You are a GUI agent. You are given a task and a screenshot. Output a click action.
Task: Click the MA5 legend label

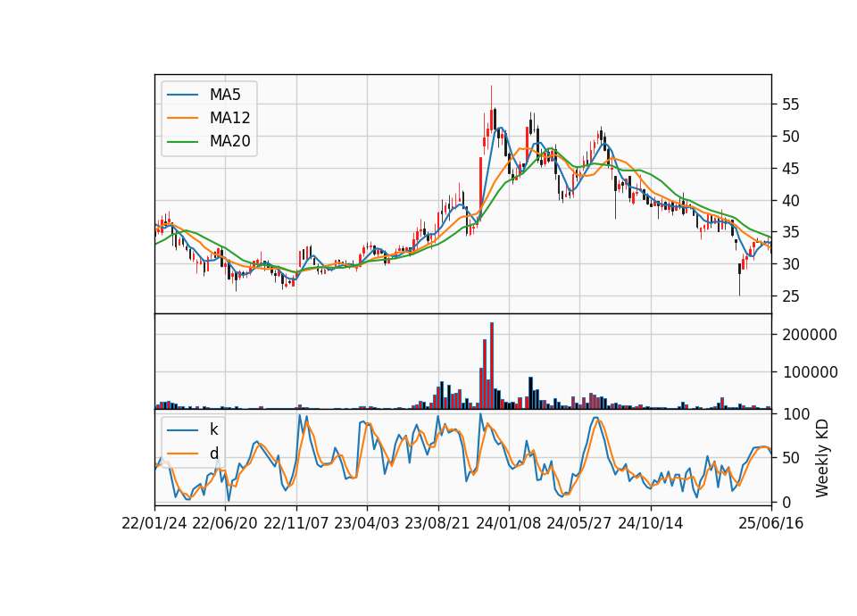pyautogui.click(x=225, y=95)
